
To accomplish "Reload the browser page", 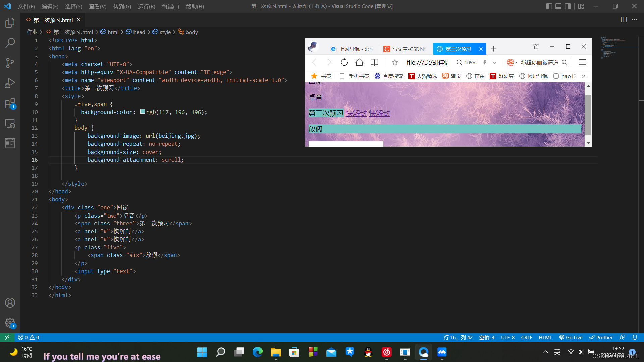I will 344,62.
